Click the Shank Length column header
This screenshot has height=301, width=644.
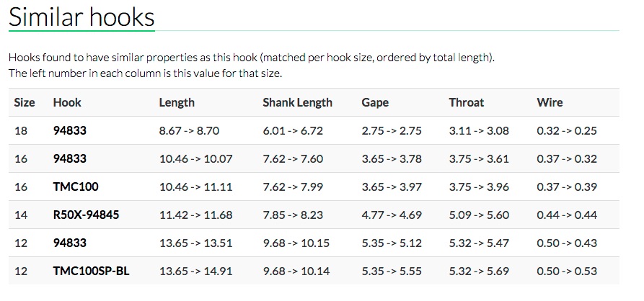pyautogui.click(x=297, y=102)
